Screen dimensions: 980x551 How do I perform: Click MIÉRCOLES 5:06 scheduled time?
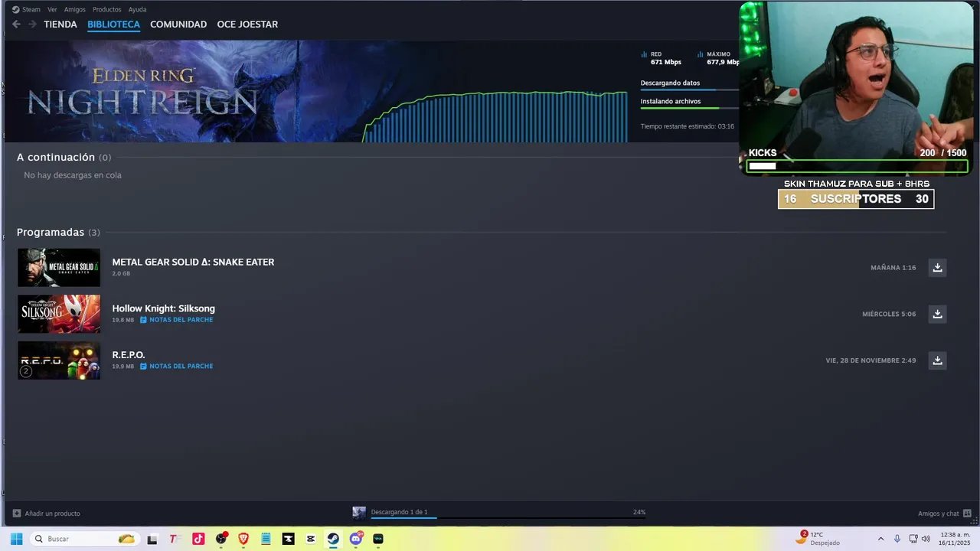point(889,315)
